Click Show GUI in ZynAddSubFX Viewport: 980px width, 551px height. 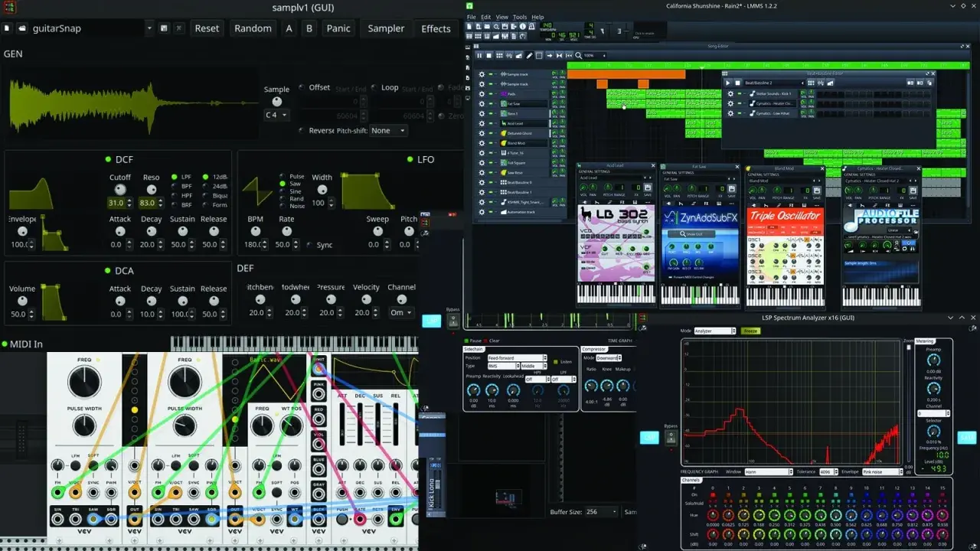click(691, 234)
